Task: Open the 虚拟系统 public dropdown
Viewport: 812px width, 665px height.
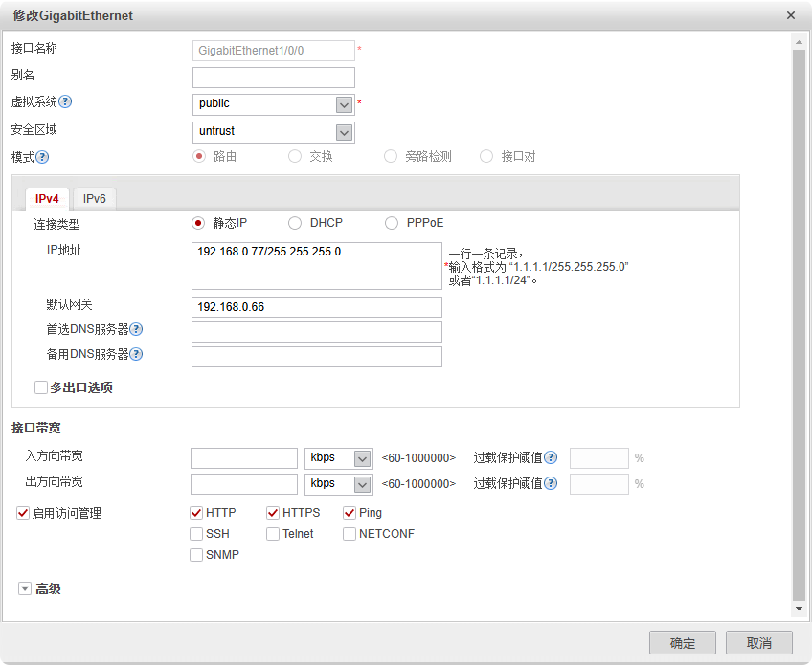Action: point(344,104)
